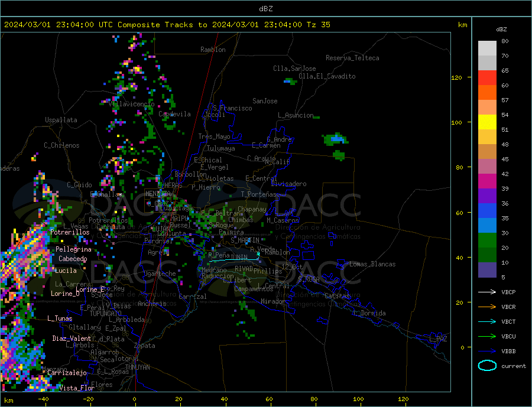532x407 pixels.
Task: Click the Vista_Flor place label
Action: [x=77, y=388]
